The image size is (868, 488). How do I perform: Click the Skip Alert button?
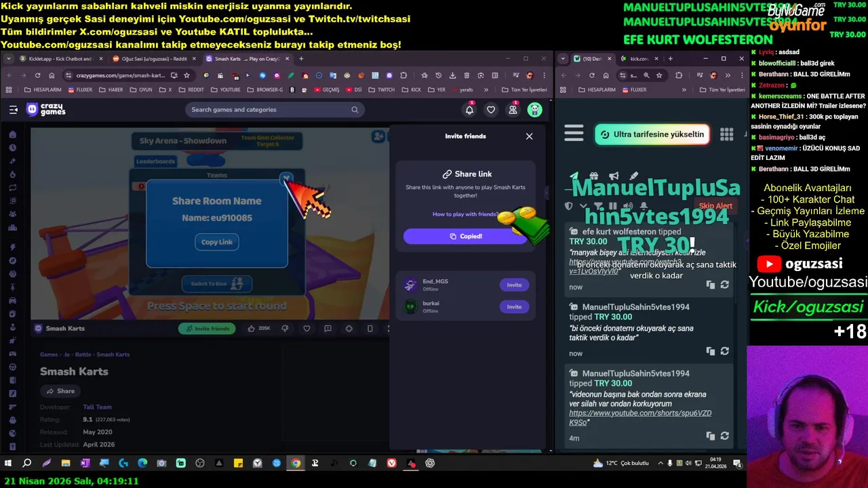(715, 206)
